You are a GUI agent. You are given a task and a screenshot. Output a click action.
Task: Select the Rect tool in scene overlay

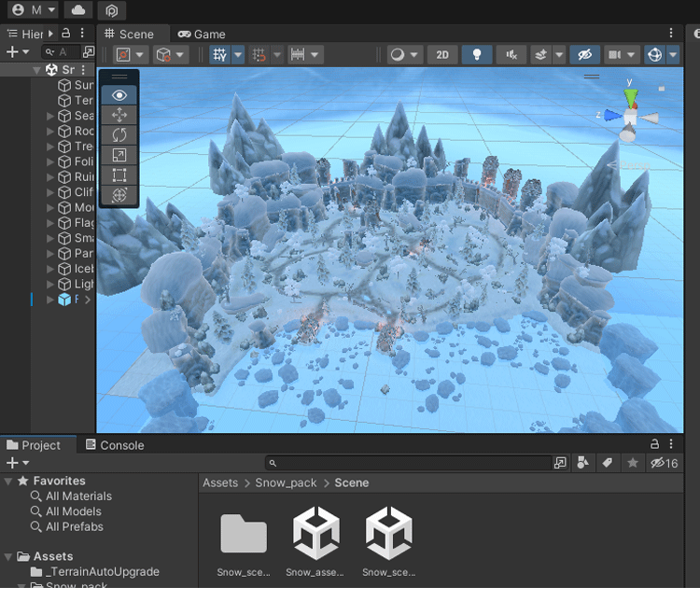[x=119, y=175]
